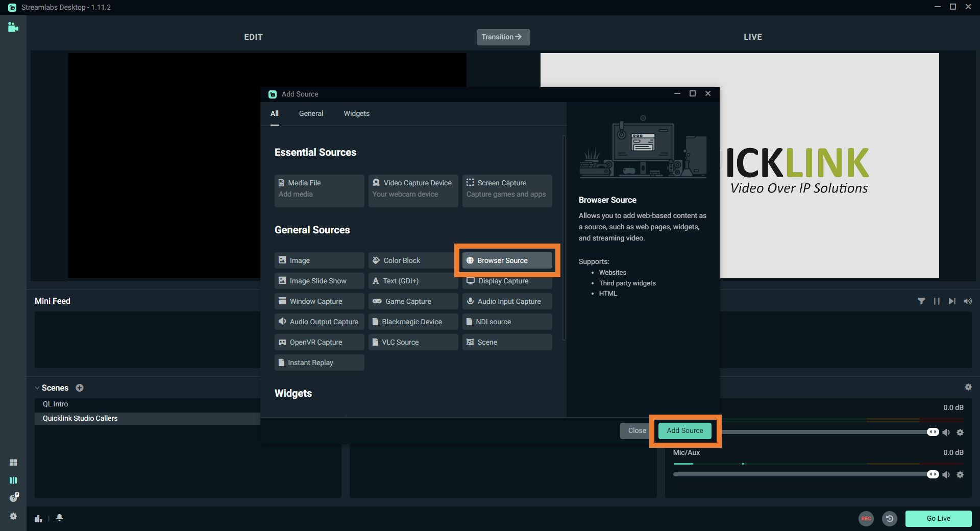Select the Color Block source

point(413,260)
